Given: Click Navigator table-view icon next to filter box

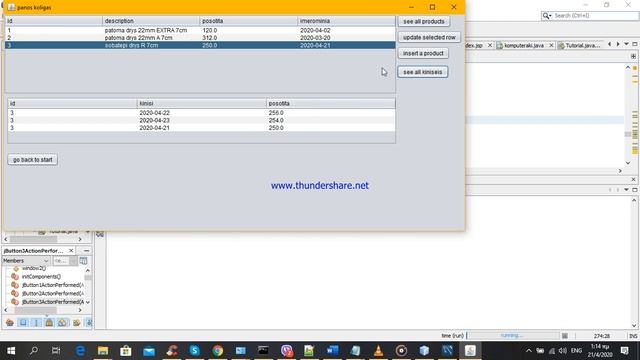Looking at the screenshot, I should [83, 260].
